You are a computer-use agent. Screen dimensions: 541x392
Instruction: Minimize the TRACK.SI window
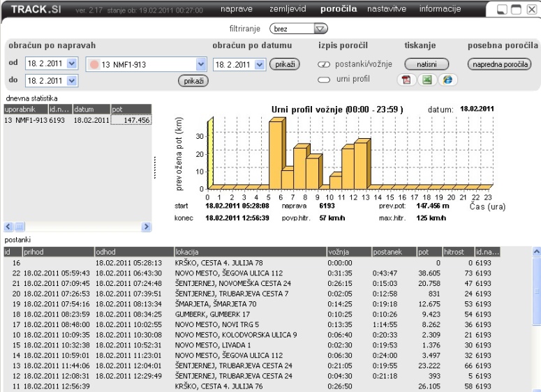pyautogui.click(x=502, y=9)
